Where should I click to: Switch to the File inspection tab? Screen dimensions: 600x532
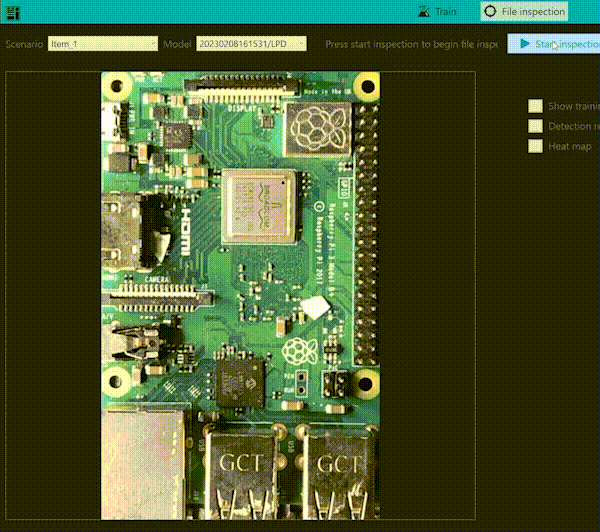pos(524,11)
